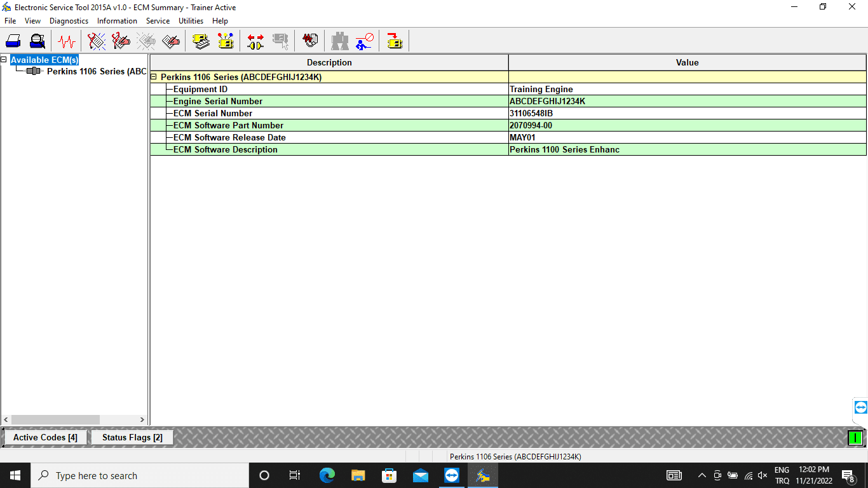Open Print Preview from the toolbar
This screenshot has height=488, width=868.
[x=37, y=42]
